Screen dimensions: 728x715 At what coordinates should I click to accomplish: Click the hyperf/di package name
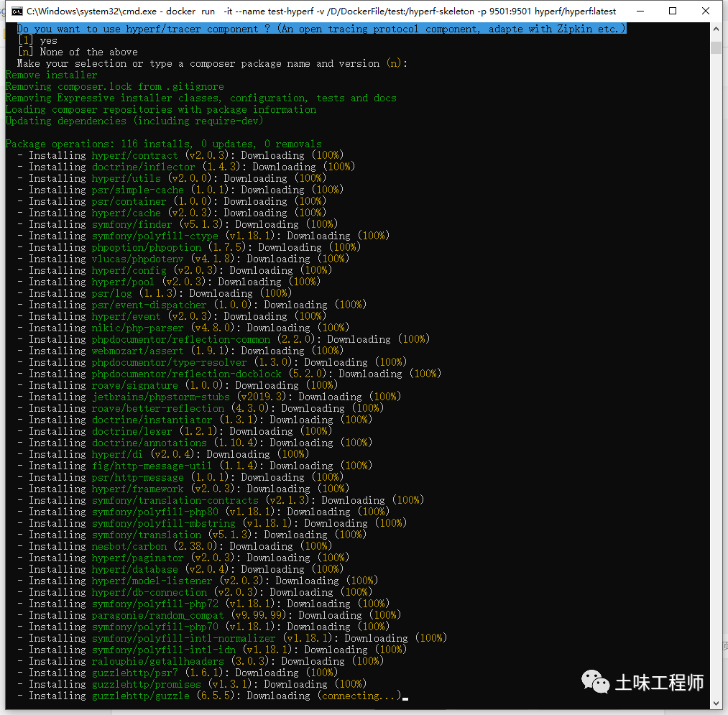coord(117,454)
